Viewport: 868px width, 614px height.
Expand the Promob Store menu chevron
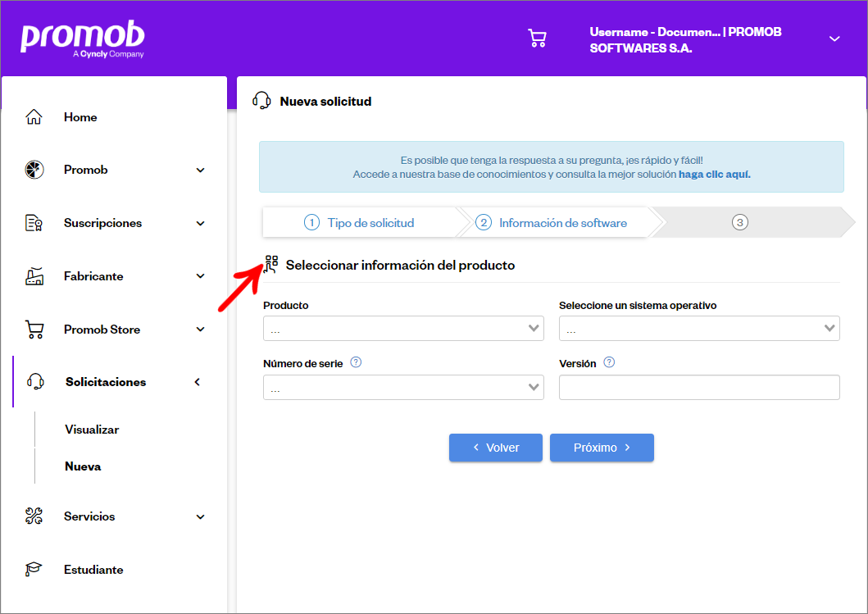(200, 329)
